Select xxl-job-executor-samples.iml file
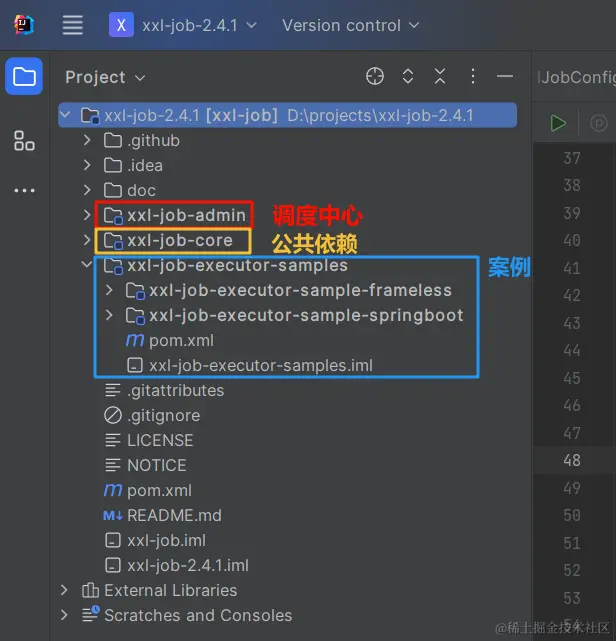The height and width of the screenshot is (641, 616). [x=250, y=365]
